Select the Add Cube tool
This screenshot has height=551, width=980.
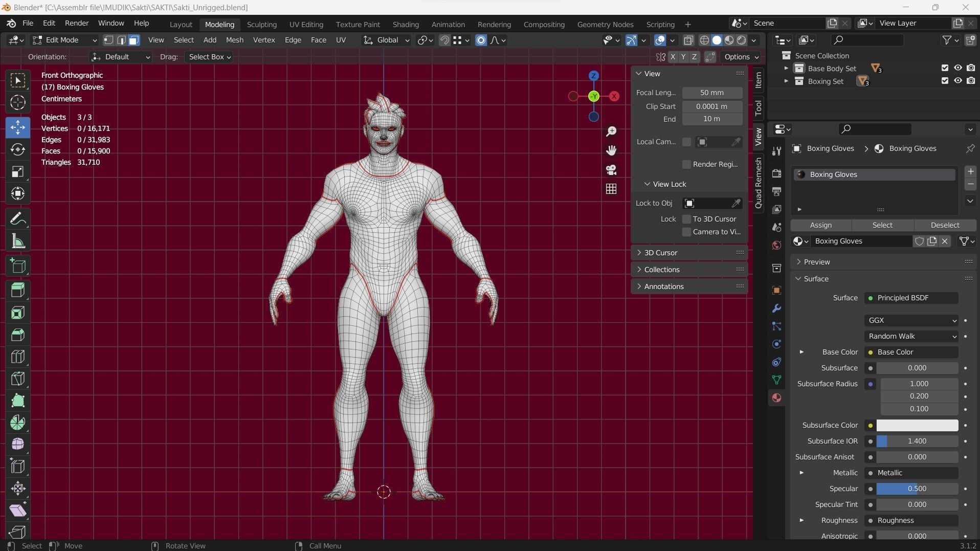(x=18, y=266)
